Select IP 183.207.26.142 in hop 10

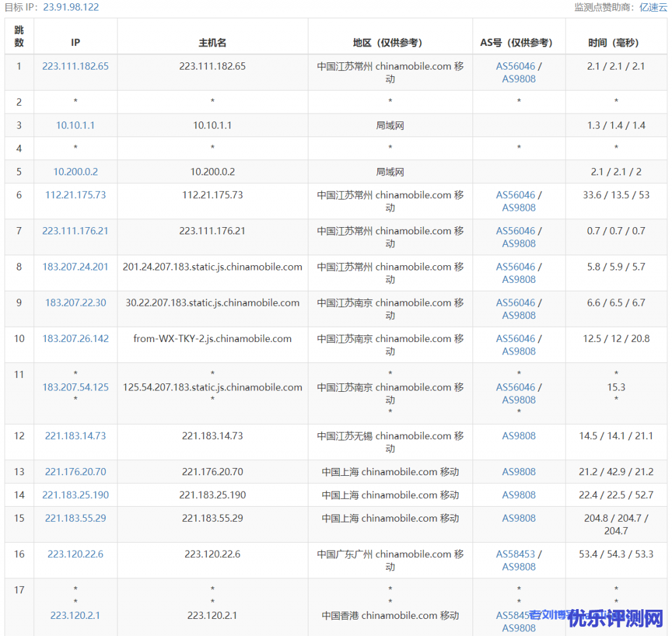tap(75, 339)
